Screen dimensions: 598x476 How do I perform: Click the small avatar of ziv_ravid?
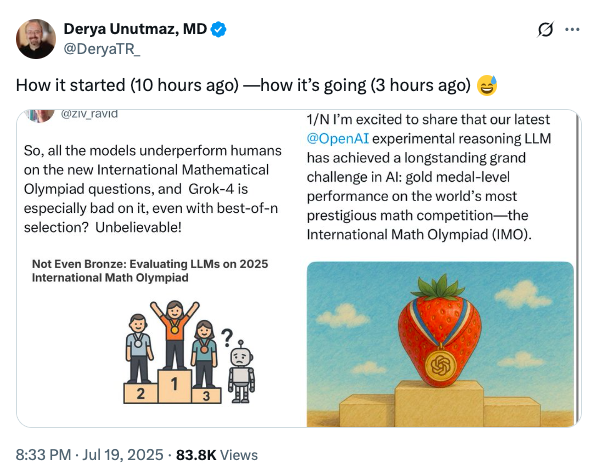40,116
